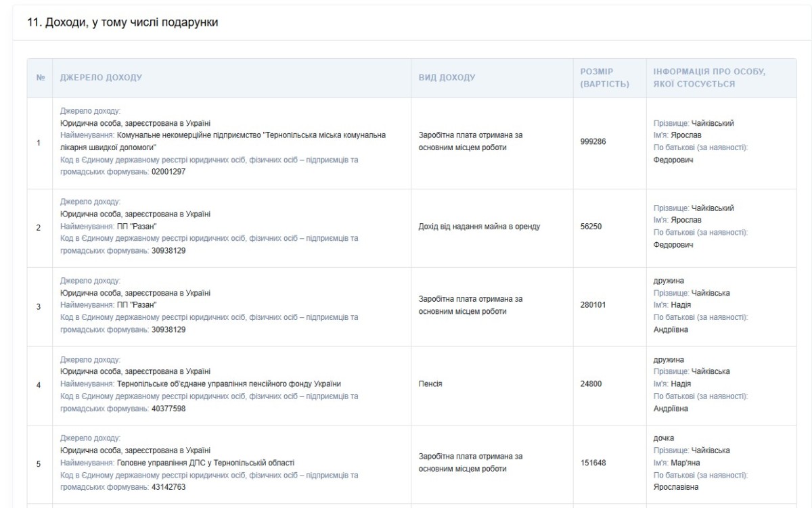Click row number 2 cell

[x=39, y=227]
